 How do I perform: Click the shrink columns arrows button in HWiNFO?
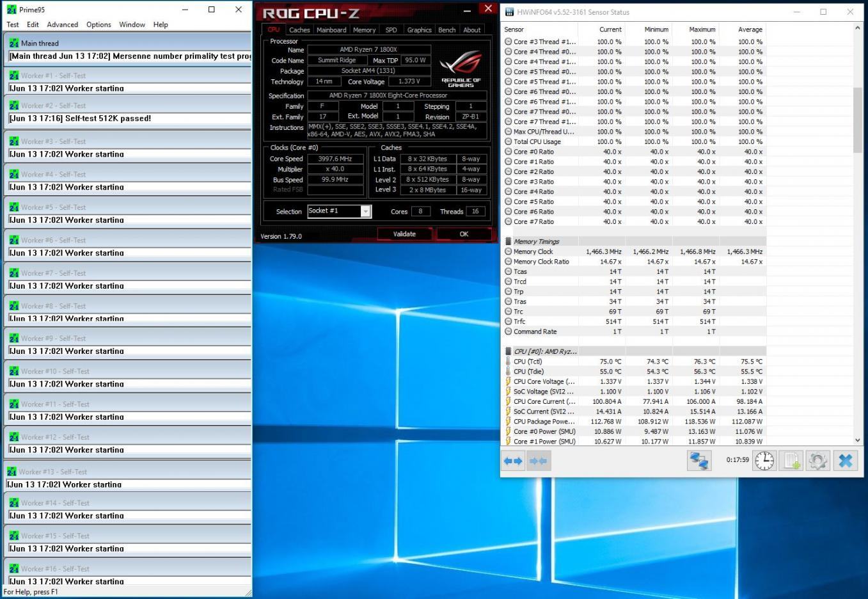tap(538, 461)
